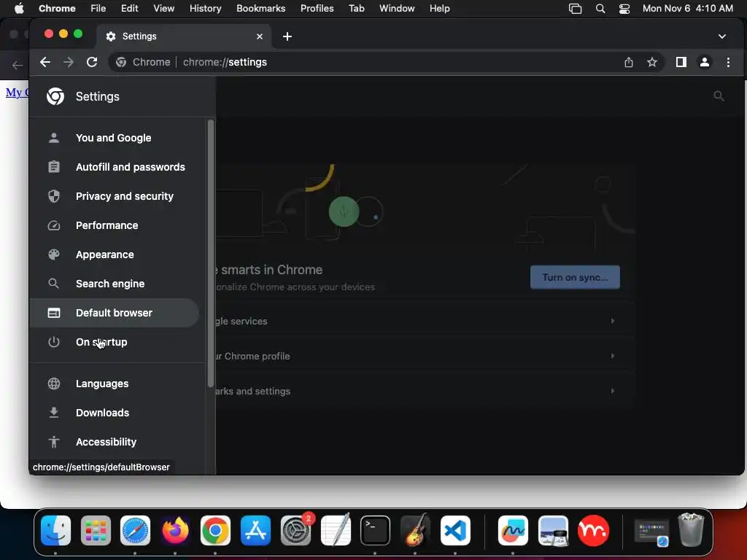Click the link in the background window
Image resolution: width=747 pixels, height=560 pixels.
click(x=18, y=92)
